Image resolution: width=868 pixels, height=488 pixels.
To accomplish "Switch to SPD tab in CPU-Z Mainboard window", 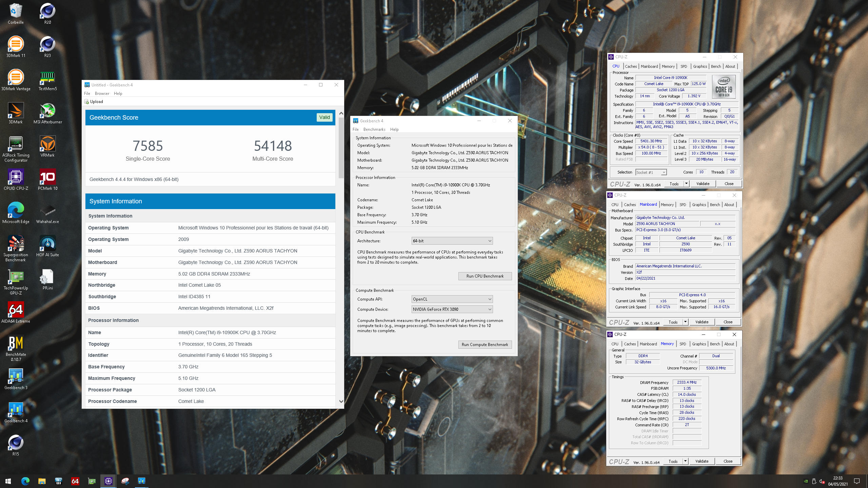I will coord(683,205).
